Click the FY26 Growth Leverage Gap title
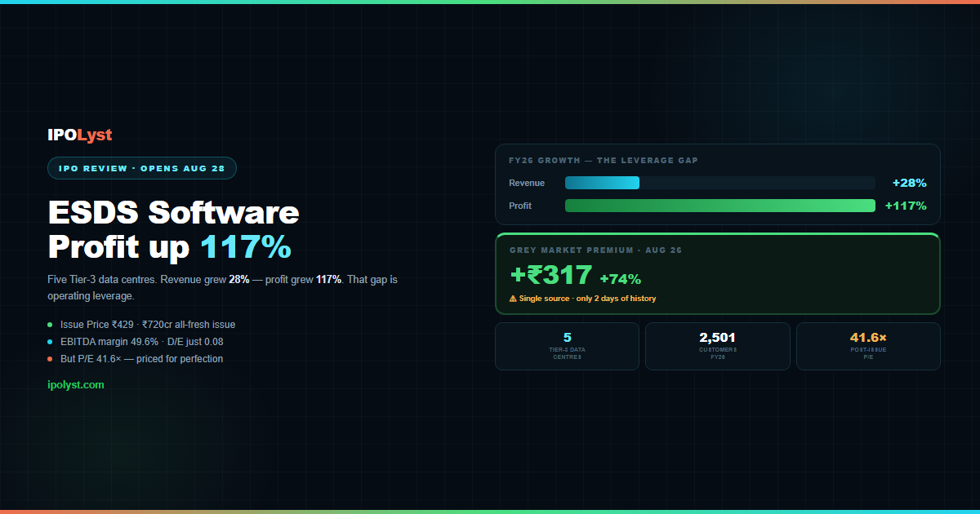The height and width of the screenshot is (514, 980). coord(604,161)
